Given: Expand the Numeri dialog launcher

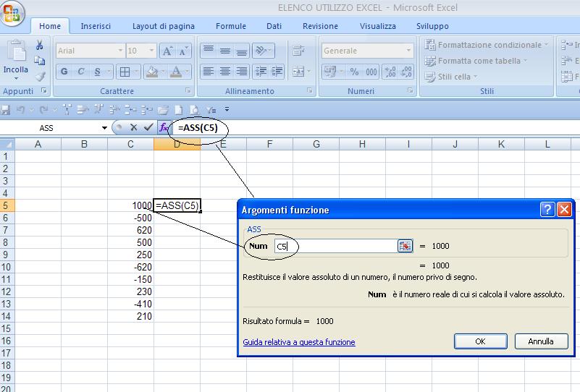Looking at the screenshot, I should coord(410,90).
